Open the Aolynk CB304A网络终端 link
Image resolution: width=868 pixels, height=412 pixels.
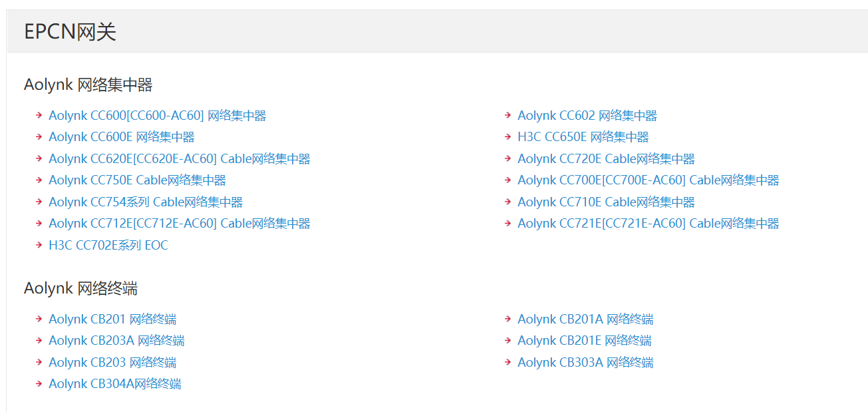tap(114, 384)
